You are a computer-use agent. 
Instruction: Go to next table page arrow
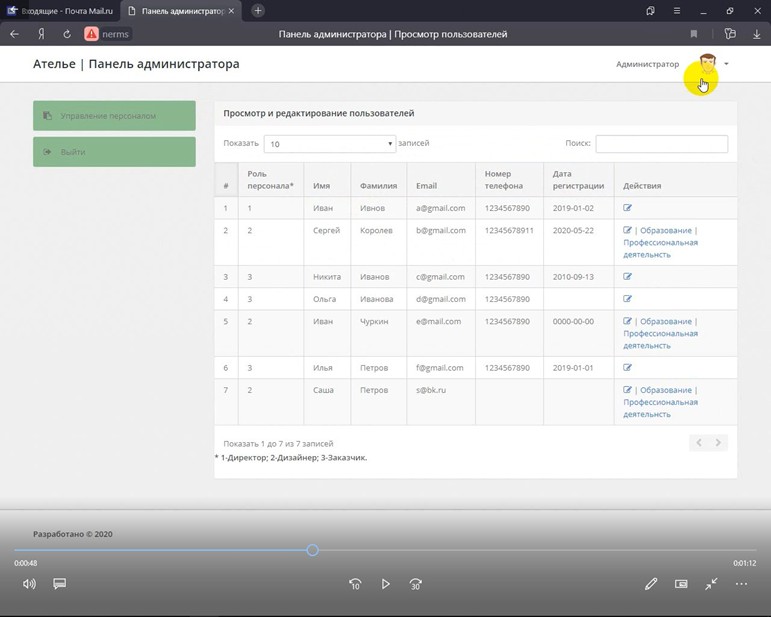[718, 442]
